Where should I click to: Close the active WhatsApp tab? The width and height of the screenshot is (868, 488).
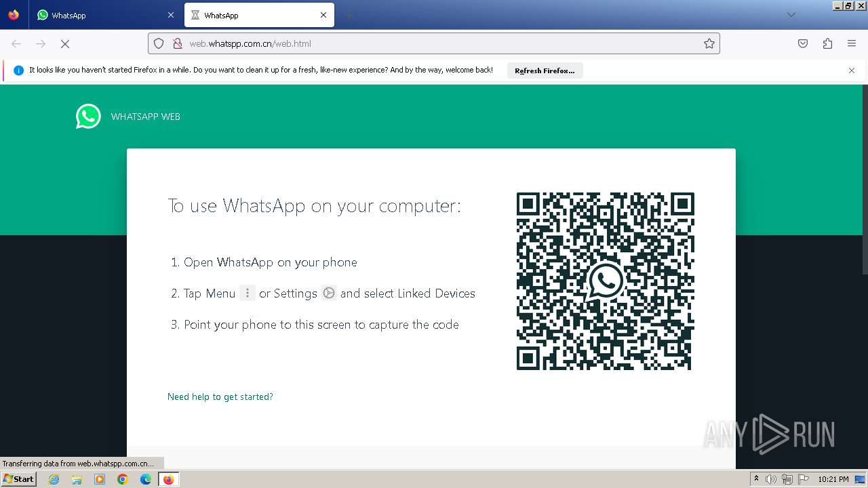coord(323,15)
